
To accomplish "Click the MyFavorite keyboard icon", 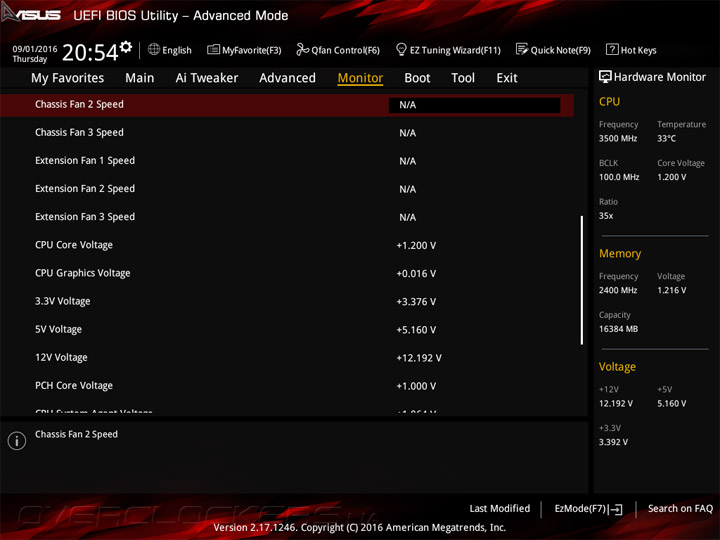I will pyautogui.click(x=213, y=50).
